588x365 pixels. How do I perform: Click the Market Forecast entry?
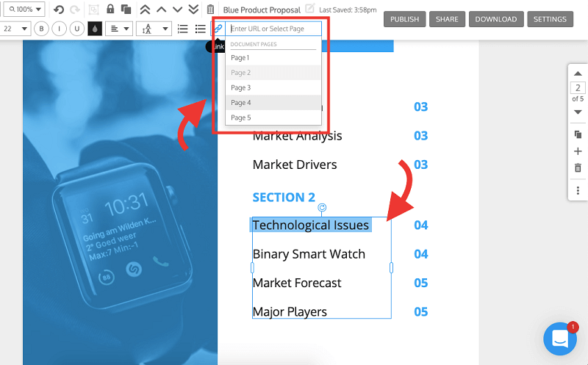(x=297, y=283)
